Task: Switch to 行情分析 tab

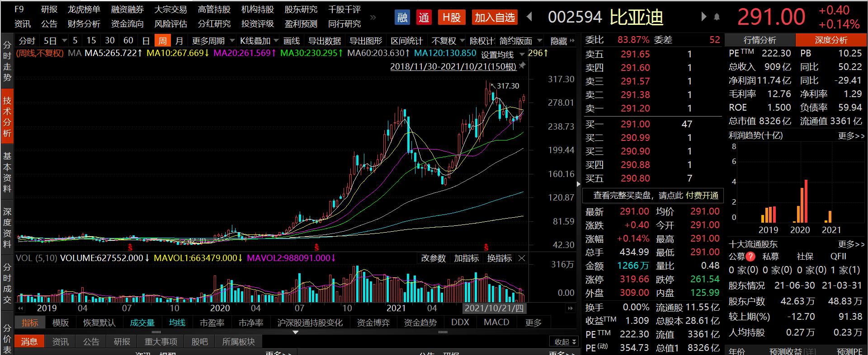Action: [760, 40]
